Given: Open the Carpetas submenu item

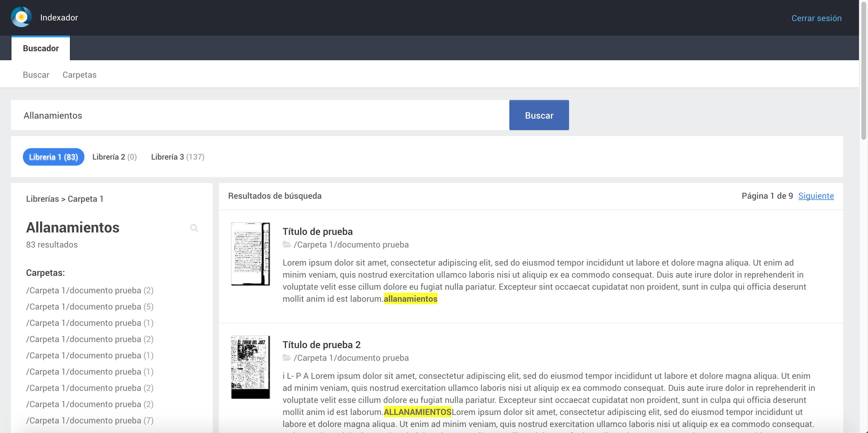Looking at the screenshot, I should coord(80,75).
